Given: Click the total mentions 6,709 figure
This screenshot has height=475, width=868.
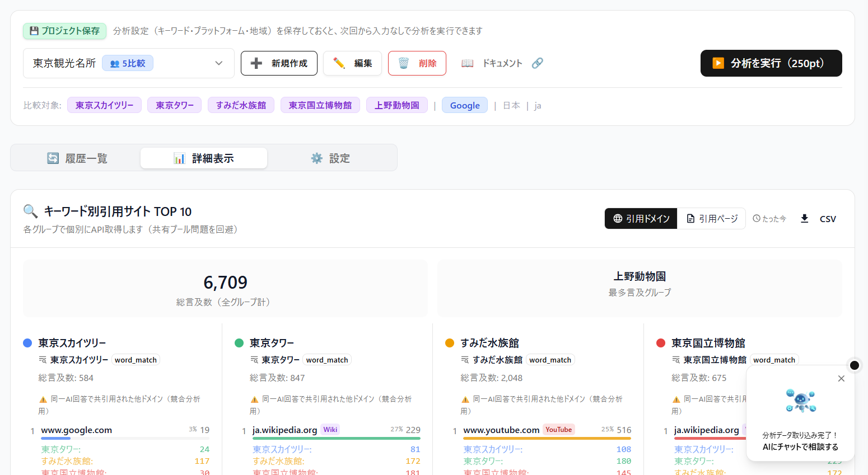Looking at the screenshot, I should tap(225, 283).
